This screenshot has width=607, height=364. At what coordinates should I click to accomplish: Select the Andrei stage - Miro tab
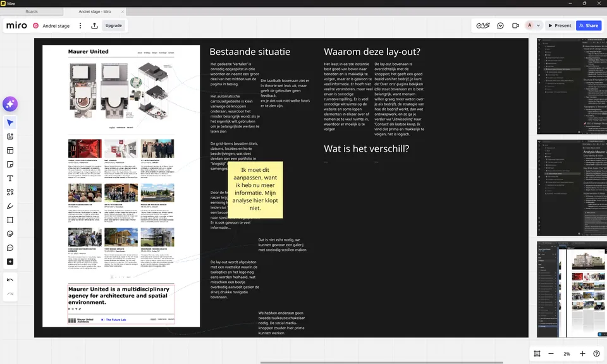coord(94,11)
